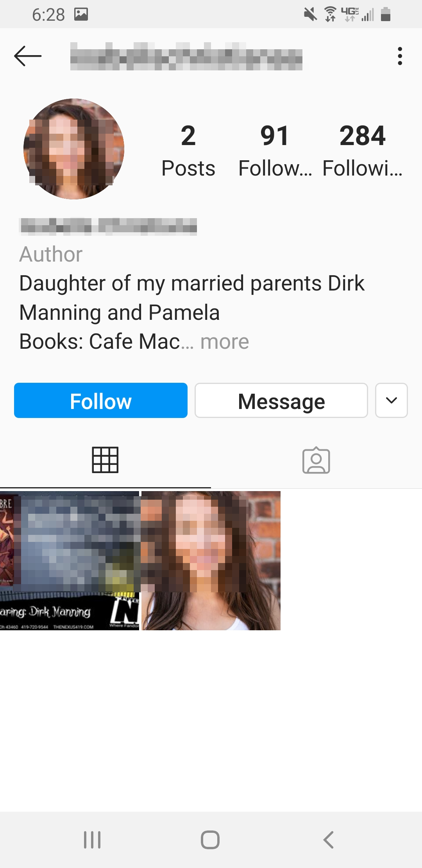Tap the muted sound status icon
Image resolution: width=422 pixels, height=868 pixels.
click(311, 14)
